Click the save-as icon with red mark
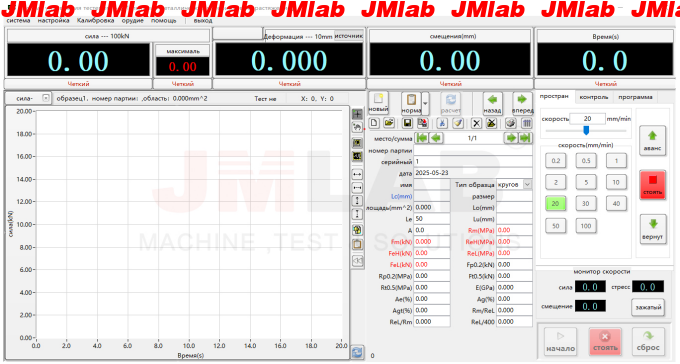Screen dimensions: 680x364 [422, 123]
